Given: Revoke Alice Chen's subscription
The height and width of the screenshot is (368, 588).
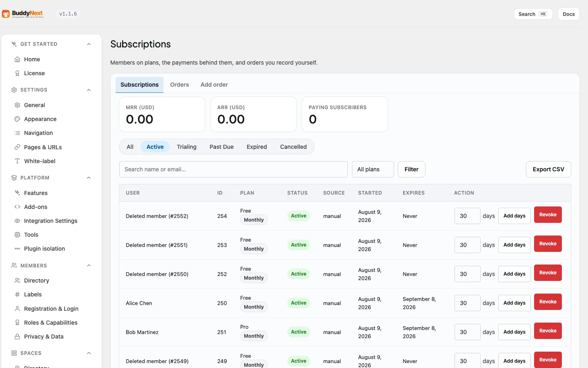Looking at the screenshot, I should (548, 302).
